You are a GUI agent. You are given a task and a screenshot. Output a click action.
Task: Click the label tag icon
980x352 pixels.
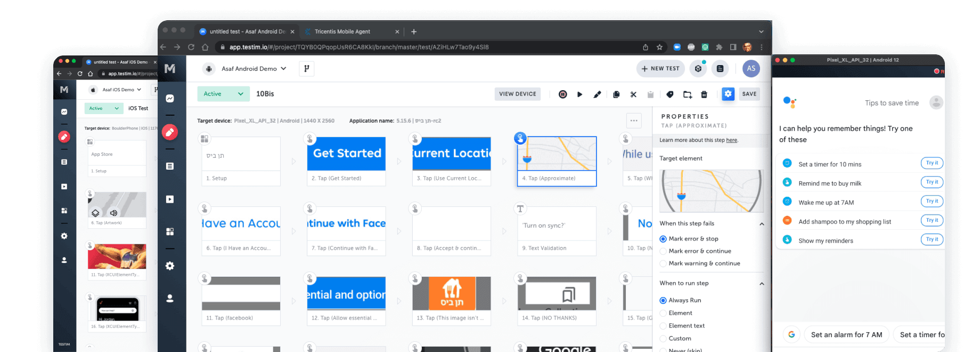(670, 94)
